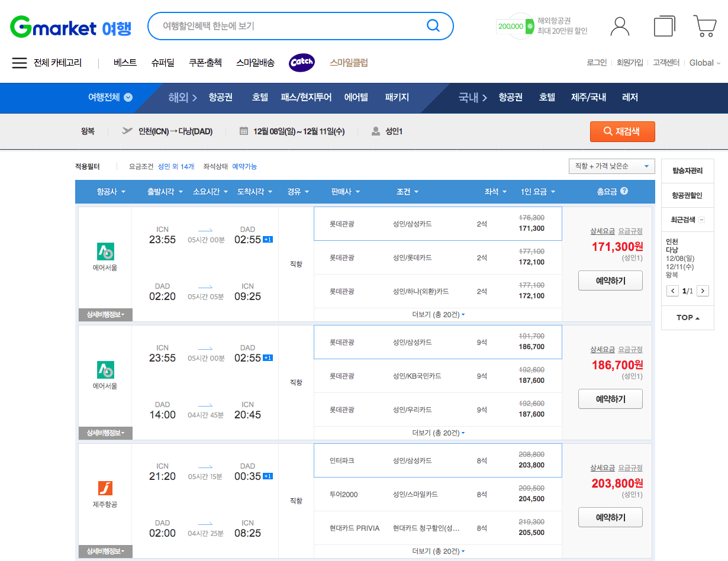Open the Global language dropdown

tap(705, 63)
